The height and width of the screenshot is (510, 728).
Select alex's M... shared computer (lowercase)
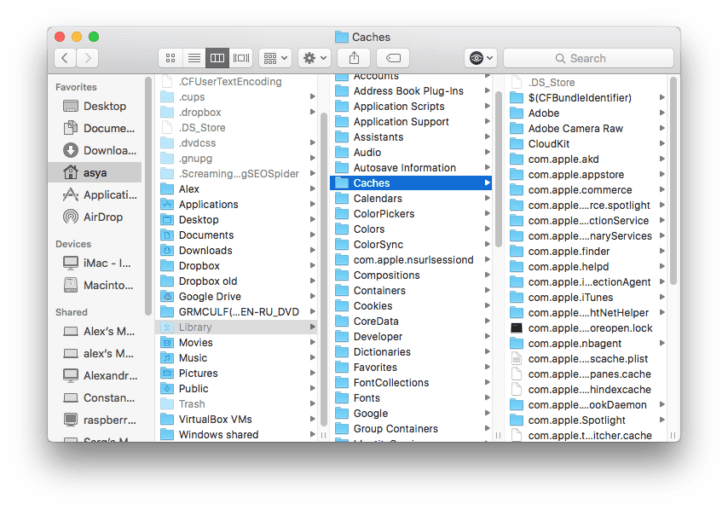95,353
